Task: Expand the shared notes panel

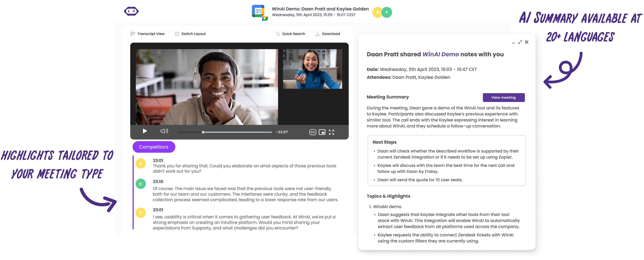Action: pos(520,42)
